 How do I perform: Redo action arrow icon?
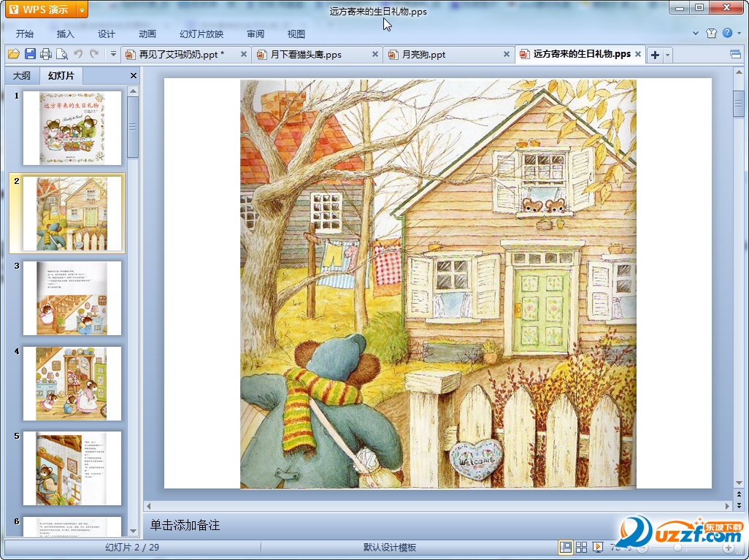pos(94,54)
